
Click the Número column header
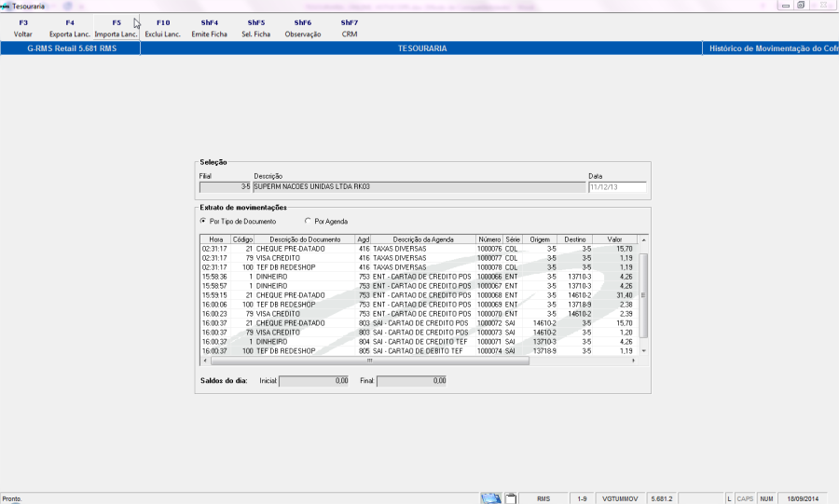pyautogui.click(x=489, y=239)
